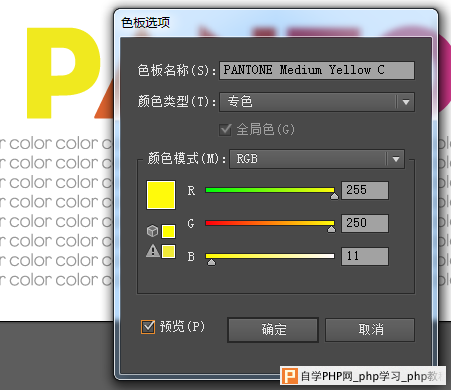Click the 确定 OK button

[x=273, y=330]
